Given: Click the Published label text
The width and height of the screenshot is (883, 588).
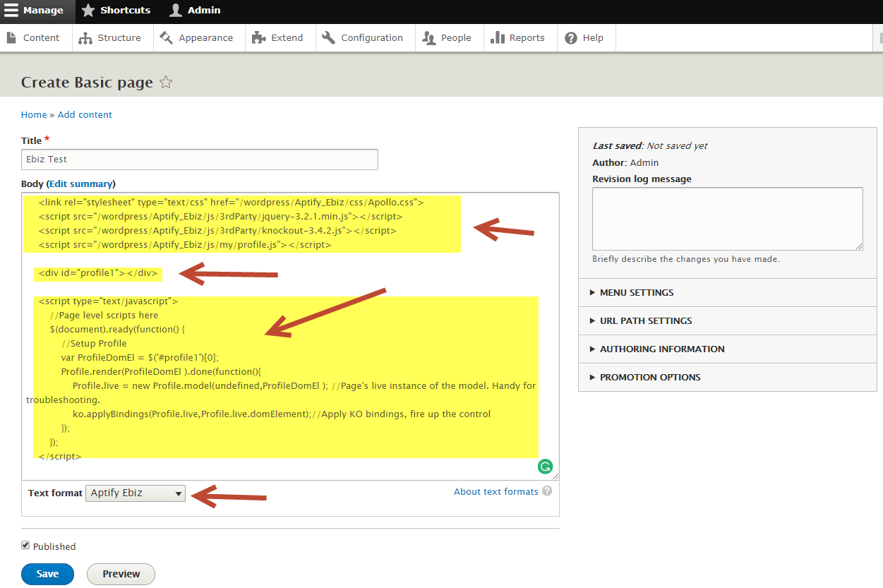Looking at the screenshot, I should (x=54, y=546).
